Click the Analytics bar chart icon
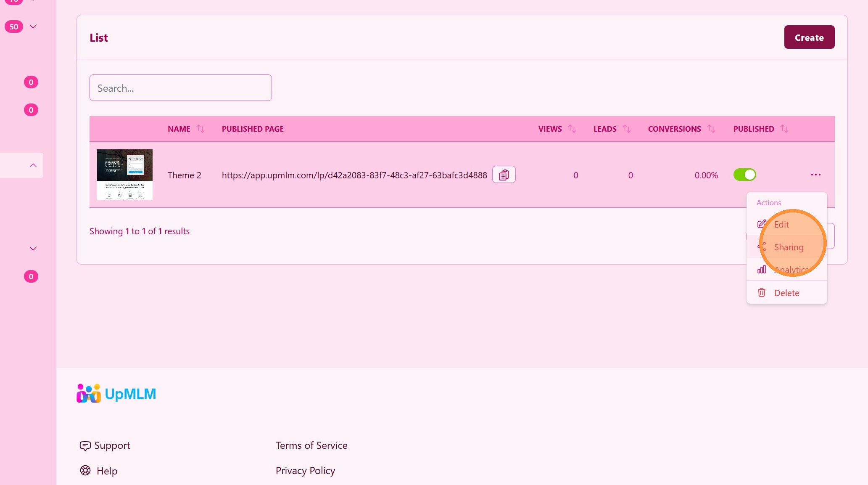Viewport: 868px width, 485px height. (761, 270)
